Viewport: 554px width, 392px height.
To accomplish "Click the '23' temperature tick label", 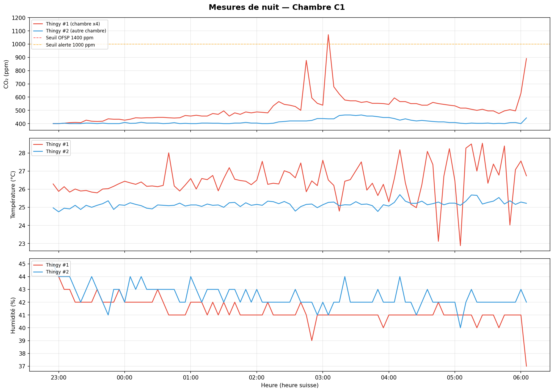I will click(x=22, y=244).
